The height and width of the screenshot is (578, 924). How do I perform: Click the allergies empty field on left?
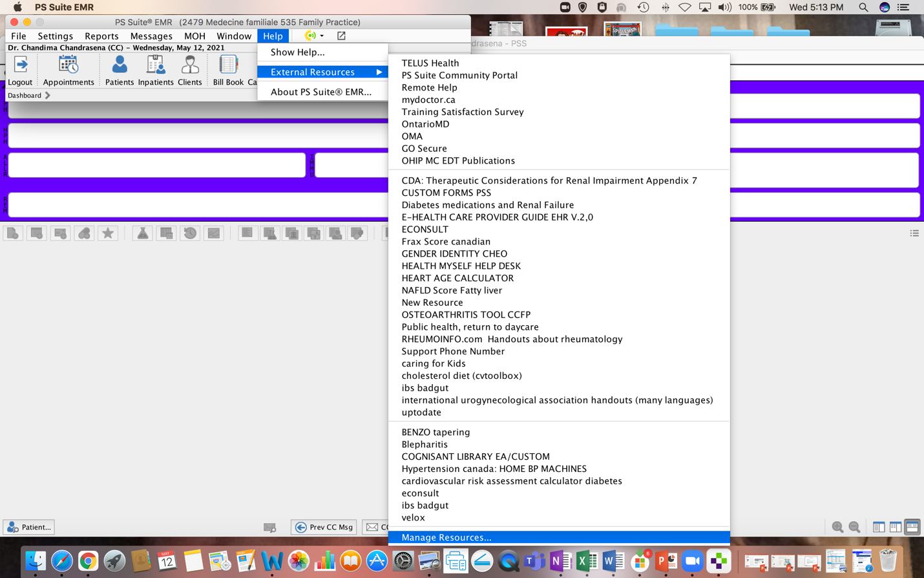(157, 165)
